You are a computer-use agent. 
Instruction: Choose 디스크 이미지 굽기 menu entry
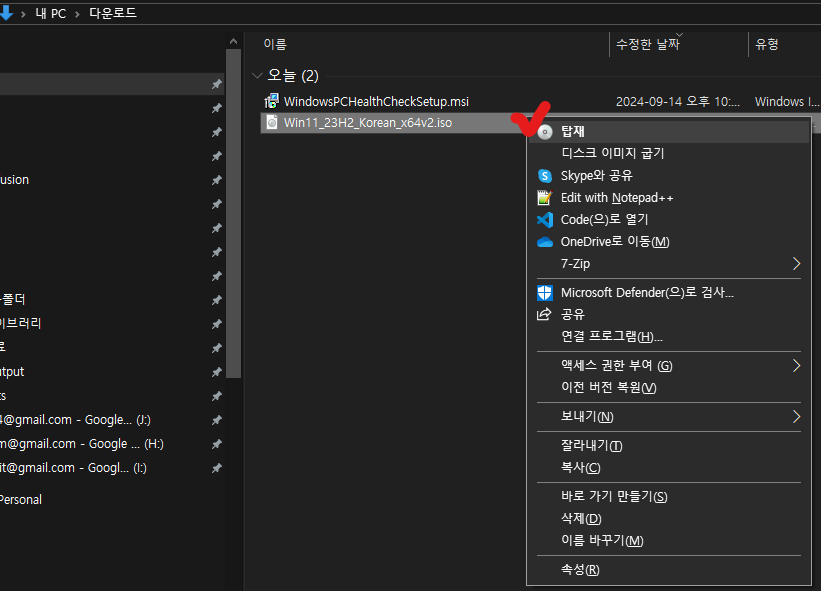(x=669, y=153)
